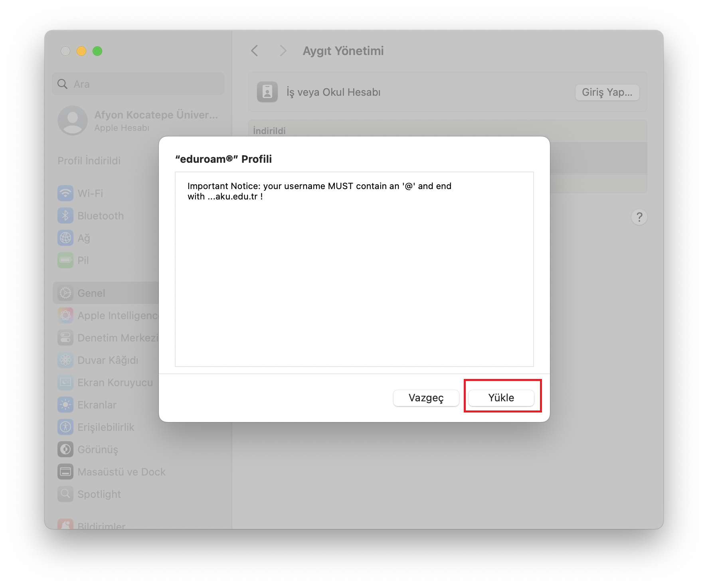
Task: Select Profil İndirildi in the sidebar
Action: pyautogui.click(x=89, y=161)
